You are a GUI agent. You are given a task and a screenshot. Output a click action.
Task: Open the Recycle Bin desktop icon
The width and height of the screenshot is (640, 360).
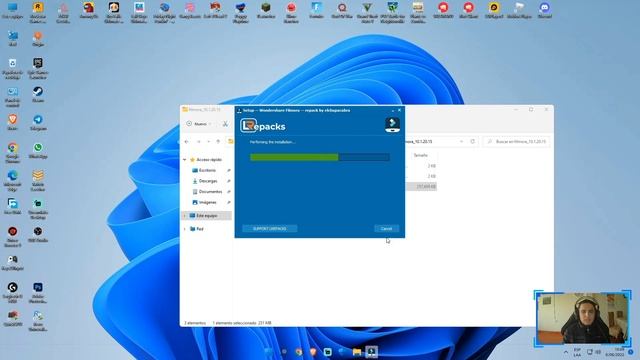point(13,68)
